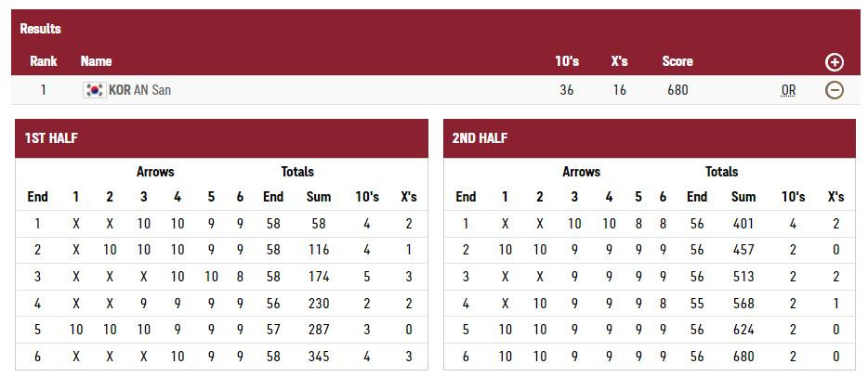Click the OR record abbreviation
Image resolution: width=868 pixels, height=377 pixels.
(788, 90)
